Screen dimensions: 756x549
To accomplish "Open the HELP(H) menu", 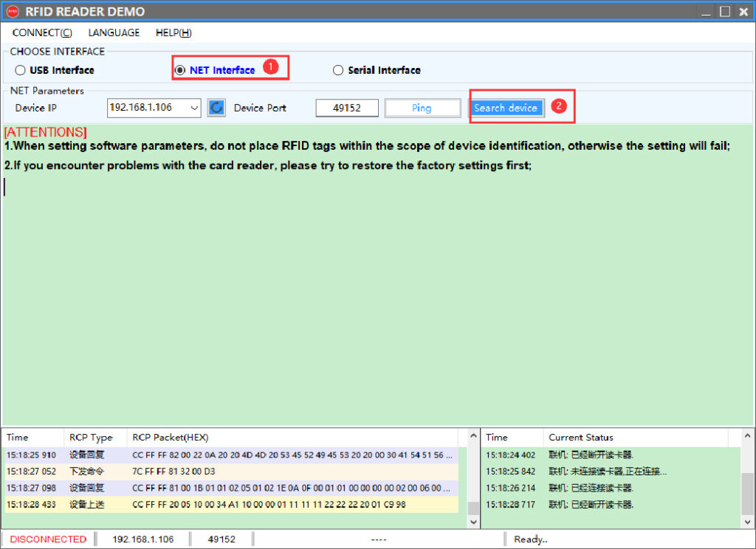I will (173, 32).
